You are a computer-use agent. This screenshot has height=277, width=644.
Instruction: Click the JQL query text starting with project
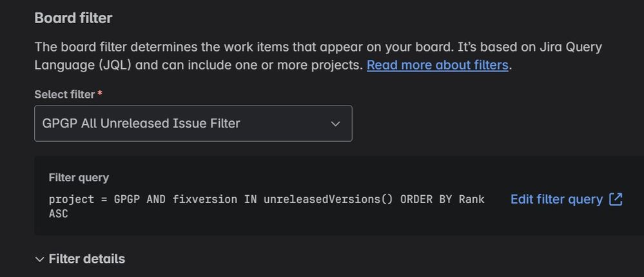(266, 206)
